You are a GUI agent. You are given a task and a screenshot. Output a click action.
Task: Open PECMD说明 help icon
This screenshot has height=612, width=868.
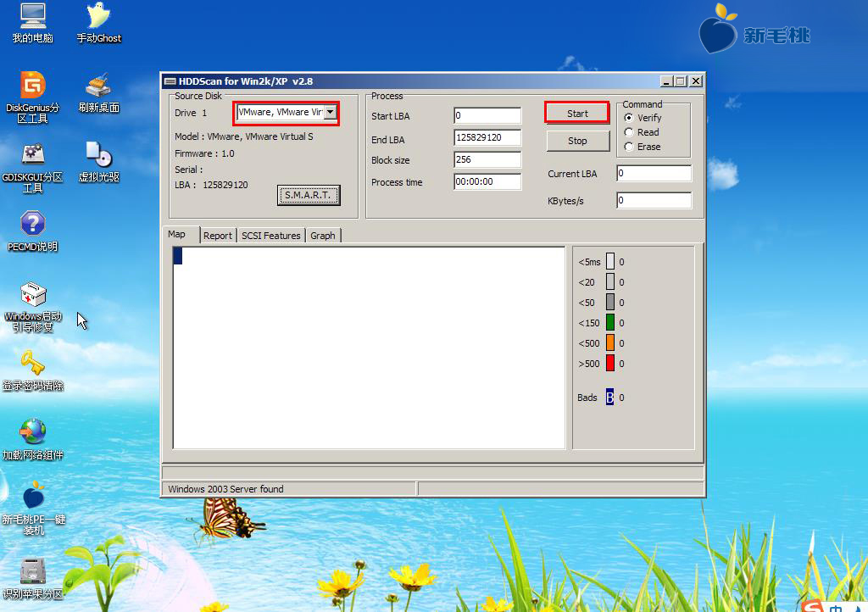click(33, 231)
